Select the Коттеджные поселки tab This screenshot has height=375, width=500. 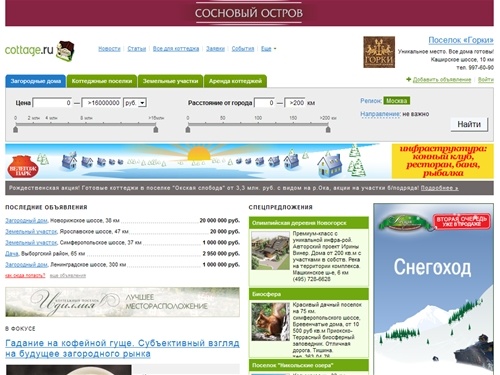(102, 81)
